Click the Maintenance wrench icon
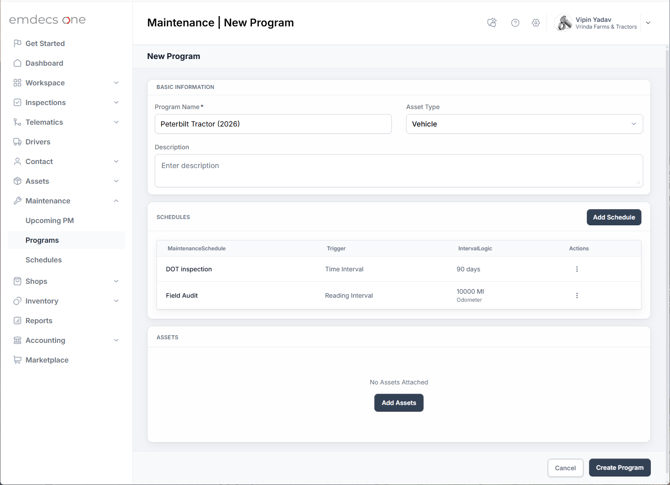 coord(17,200)
